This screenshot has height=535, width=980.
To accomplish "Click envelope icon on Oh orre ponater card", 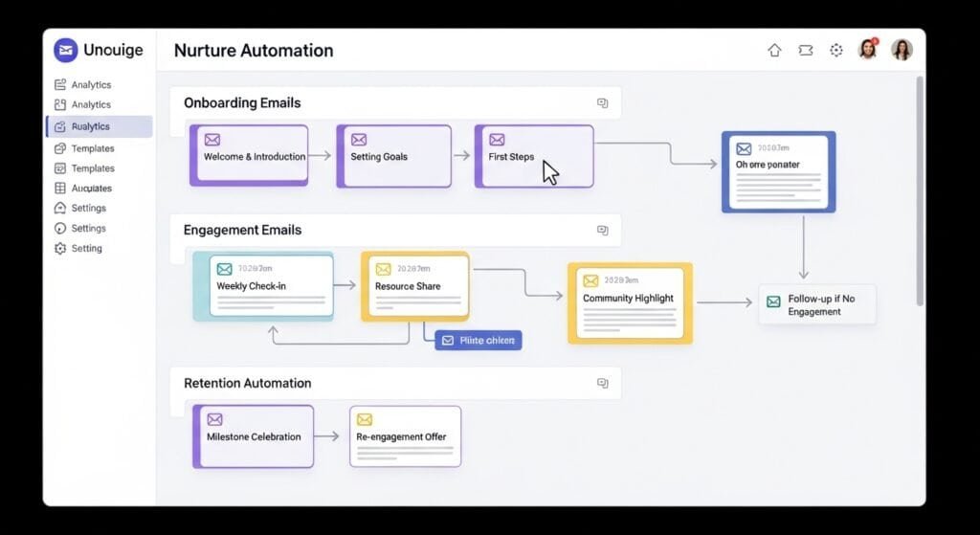I will pos(744,148).
